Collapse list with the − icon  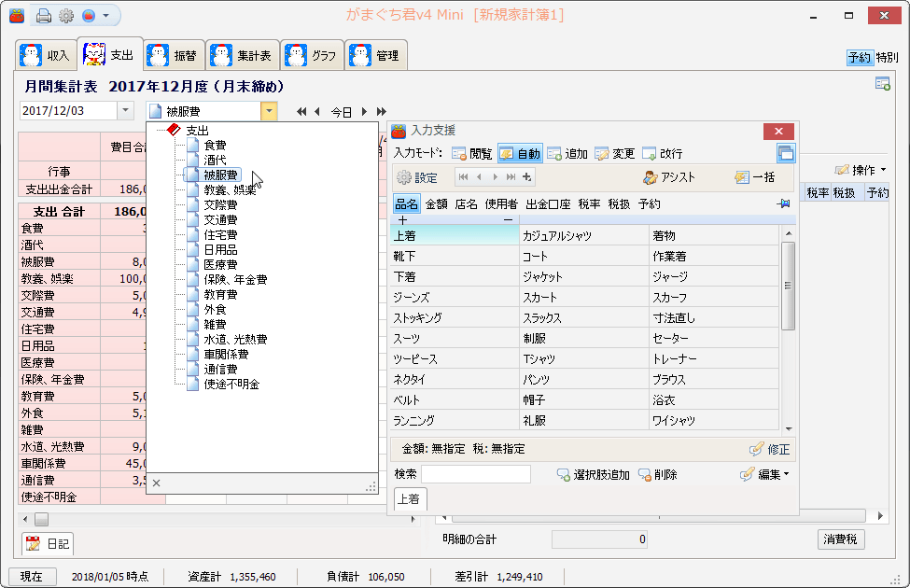pos(509,220)
